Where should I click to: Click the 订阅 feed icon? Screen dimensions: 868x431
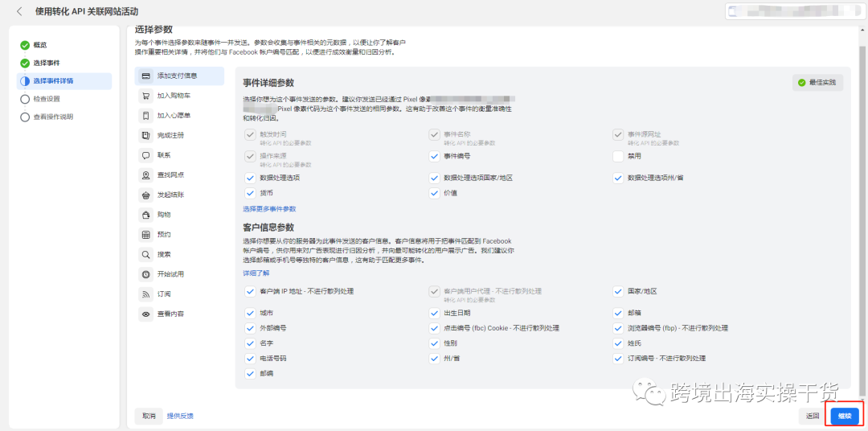click(x=146, y=294)
